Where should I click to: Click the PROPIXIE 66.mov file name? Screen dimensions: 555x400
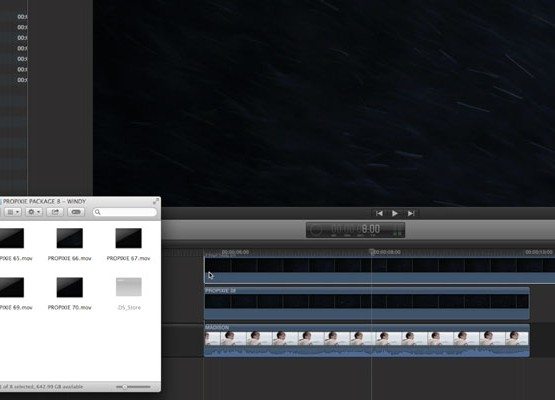(69, 258)
